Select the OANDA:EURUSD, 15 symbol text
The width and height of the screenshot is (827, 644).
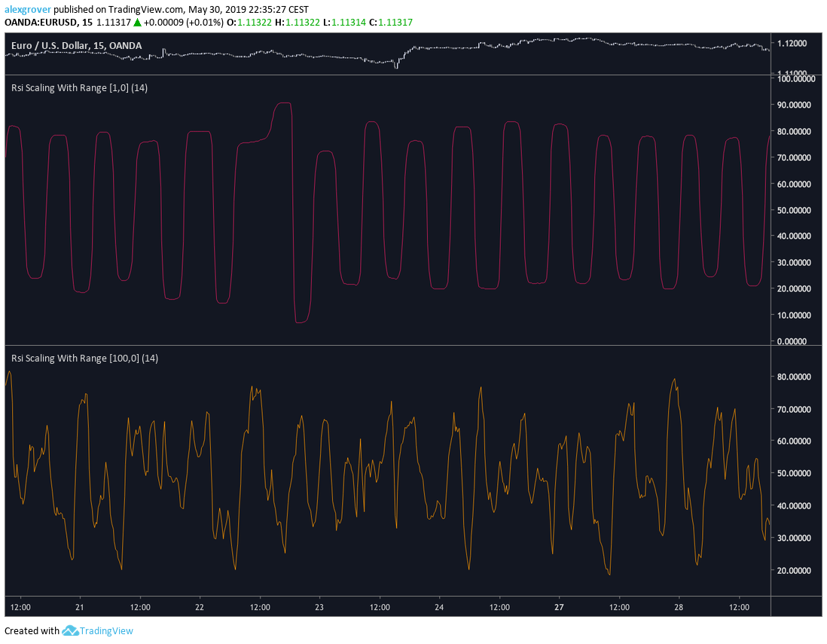(48, 22)
